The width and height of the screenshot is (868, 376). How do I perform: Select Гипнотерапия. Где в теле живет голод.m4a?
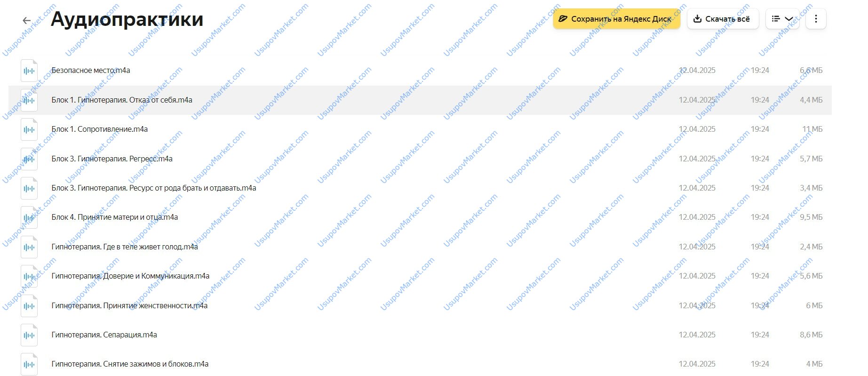125,247
